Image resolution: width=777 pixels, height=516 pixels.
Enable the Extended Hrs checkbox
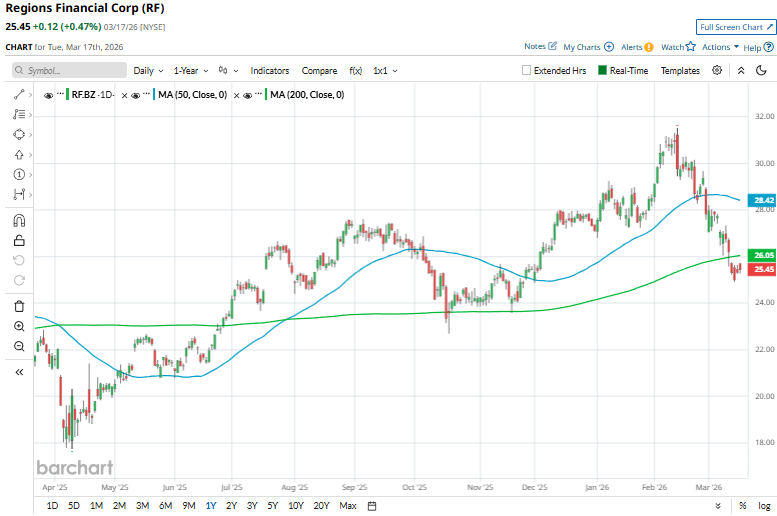click(x=527, y=71)
